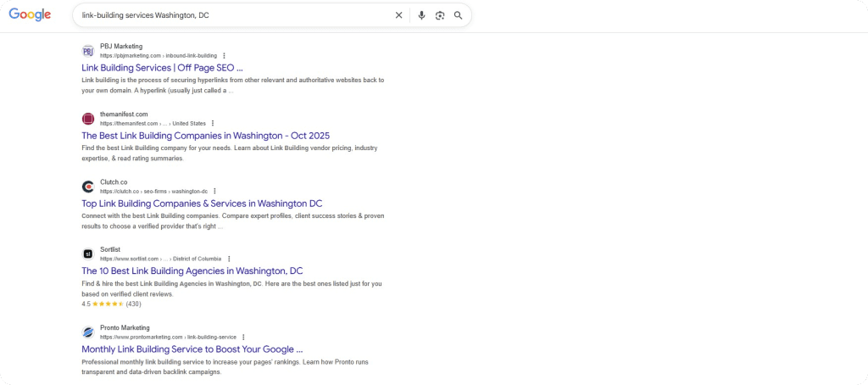The width and height of the screenshot is (868, 385).
Task: Click the prontomarketing.com link-building-service URL
Action: (x=169, y=337)
